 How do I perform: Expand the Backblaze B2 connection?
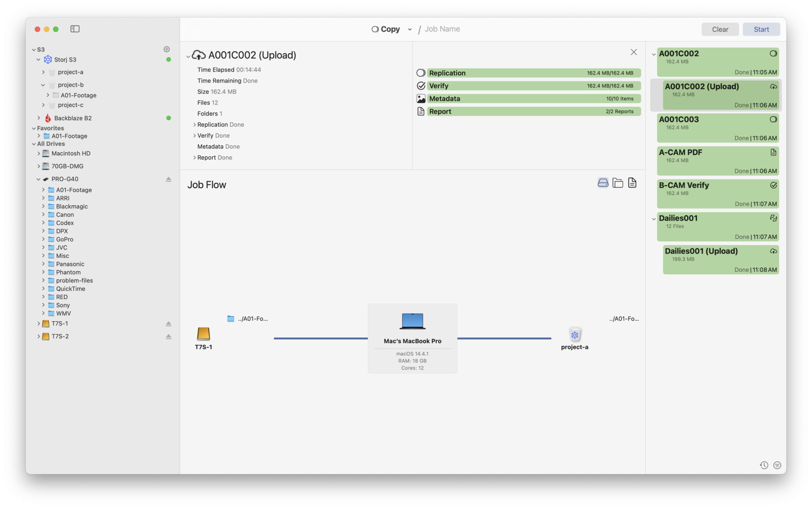click(38, 118)
